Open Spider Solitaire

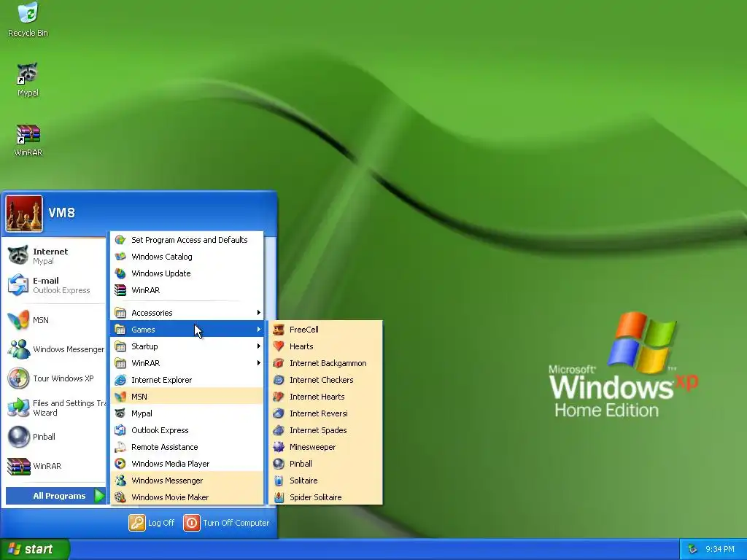326,497
